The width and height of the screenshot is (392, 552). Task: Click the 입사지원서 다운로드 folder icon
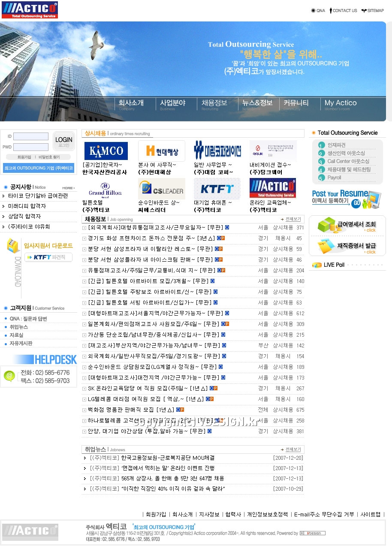tap(13, 246)
